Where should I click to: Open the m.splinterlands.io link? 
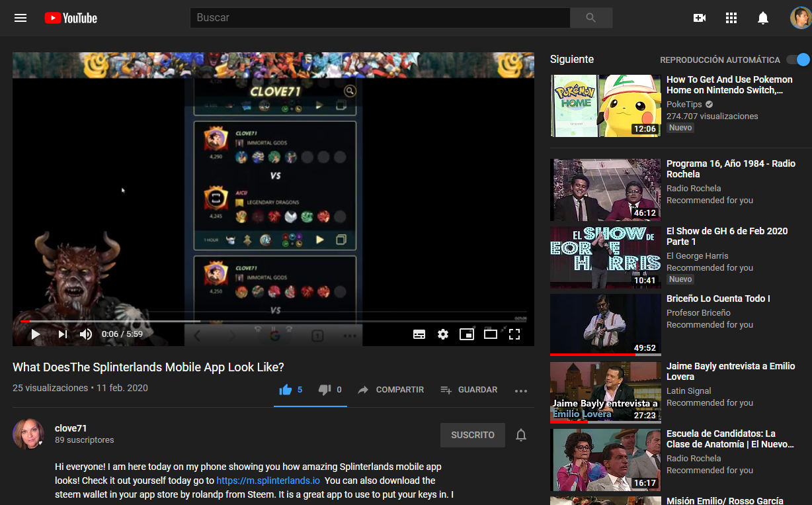tap(268, 481)
